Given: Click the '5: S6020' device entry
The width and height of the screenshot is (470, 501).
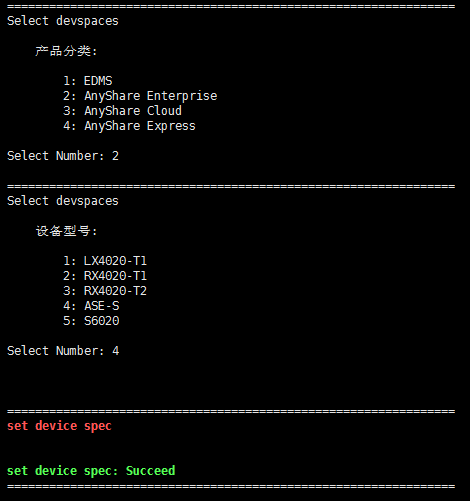Looking at the screenshot, I should (x=91, y=321).
